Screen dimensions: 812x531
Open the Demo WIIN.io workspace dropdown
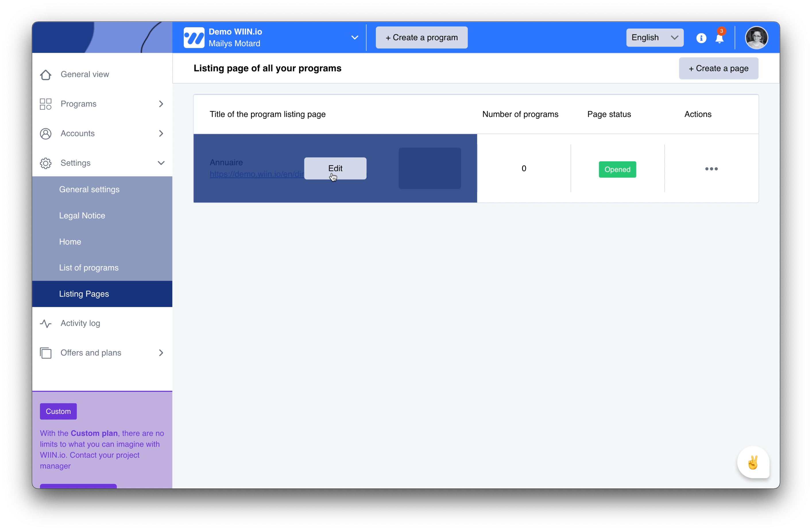(355, 38)
